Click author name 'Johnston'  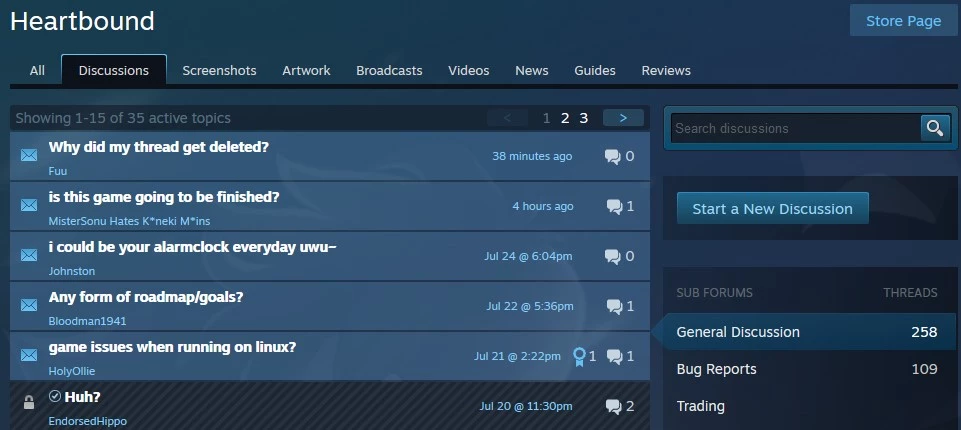pyautogui.click(x=72, y=271)
